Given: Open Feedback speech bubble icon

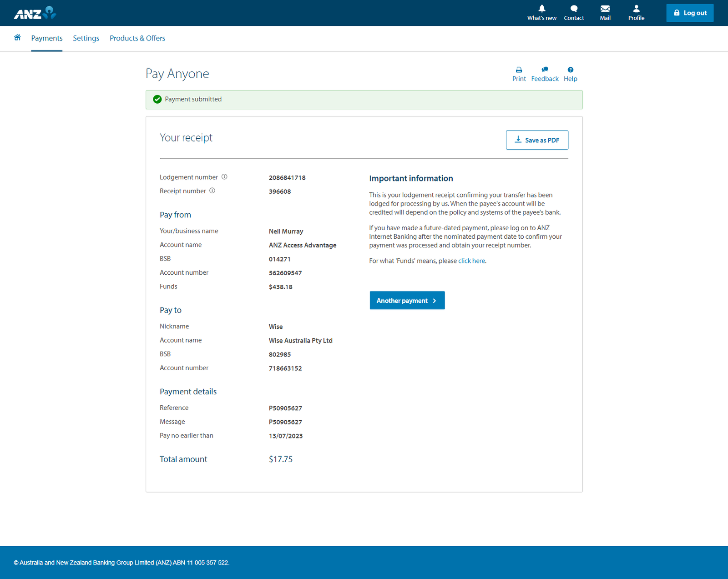Looking at the screenshot, I should (545, 70).
